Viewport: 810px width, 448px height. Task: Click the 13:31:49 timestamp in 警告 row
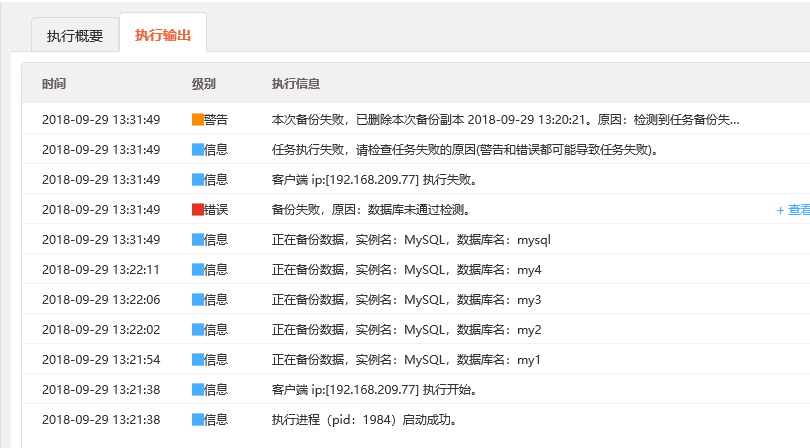coord(101,120)
